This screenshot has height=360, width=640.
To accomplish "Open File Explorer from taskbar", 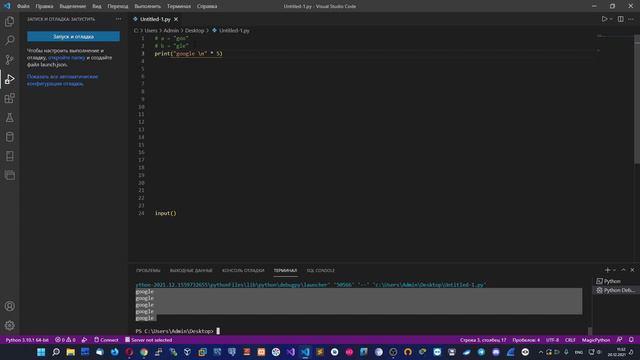I will pos(70,352).
